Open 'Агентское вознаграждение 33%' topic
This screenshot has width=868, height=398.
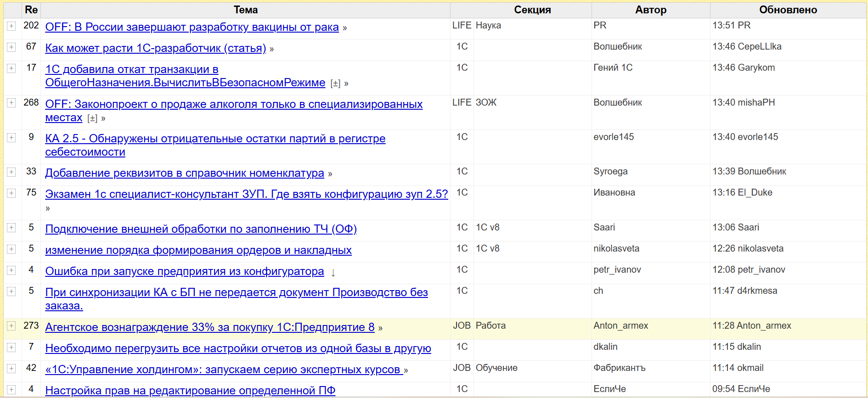pyautogui.click(x=210, y=327)
